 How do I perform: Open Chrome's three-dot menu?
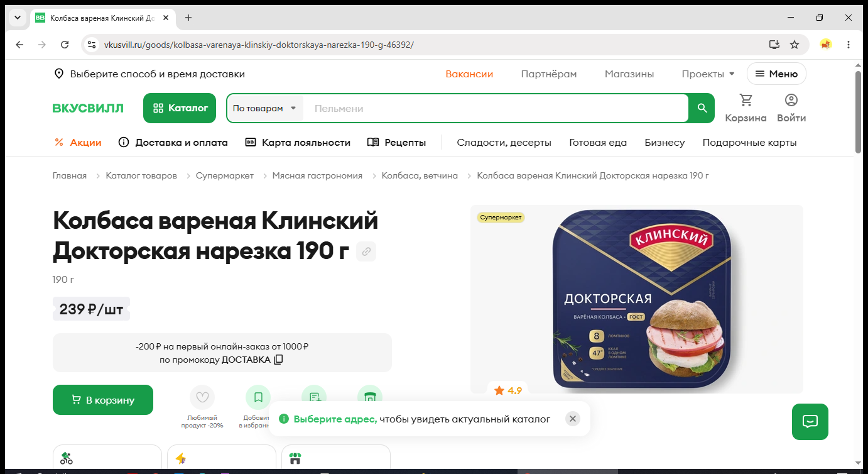(x=849, y=45)
